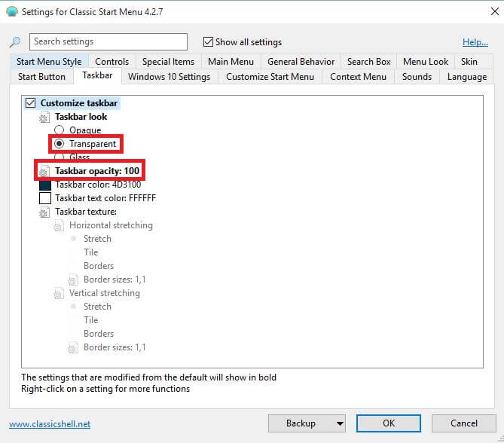The width and height of the screenshot is (504, 443).
Task: Open the Search Box tab
Action: tap(368, 62)
